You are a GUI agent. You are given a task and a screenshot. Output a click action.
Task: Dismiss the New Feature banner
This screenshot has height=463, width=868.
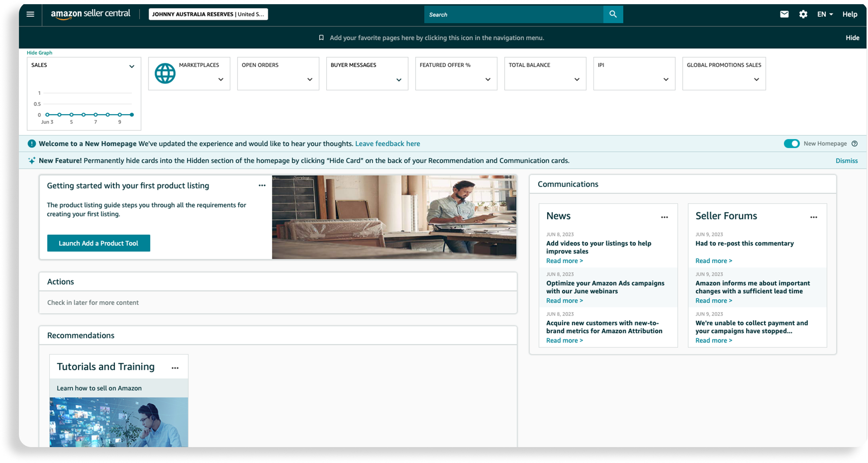(x=846, y=161)
